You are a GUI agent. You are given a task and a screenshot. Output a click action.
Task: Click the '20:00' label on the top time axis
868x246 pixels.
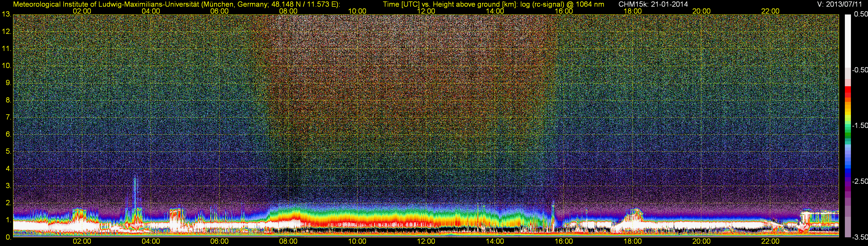click(x=702, y=11)
